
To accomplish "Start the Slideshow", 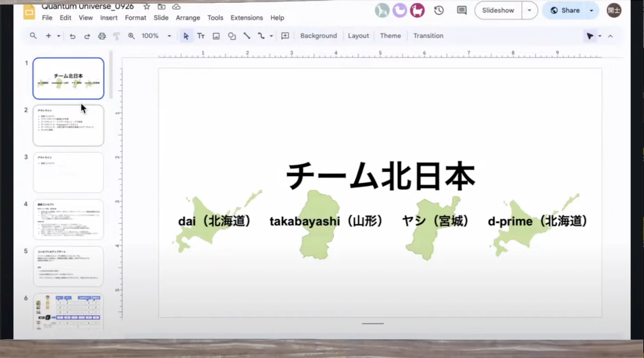I will [498, 10].
